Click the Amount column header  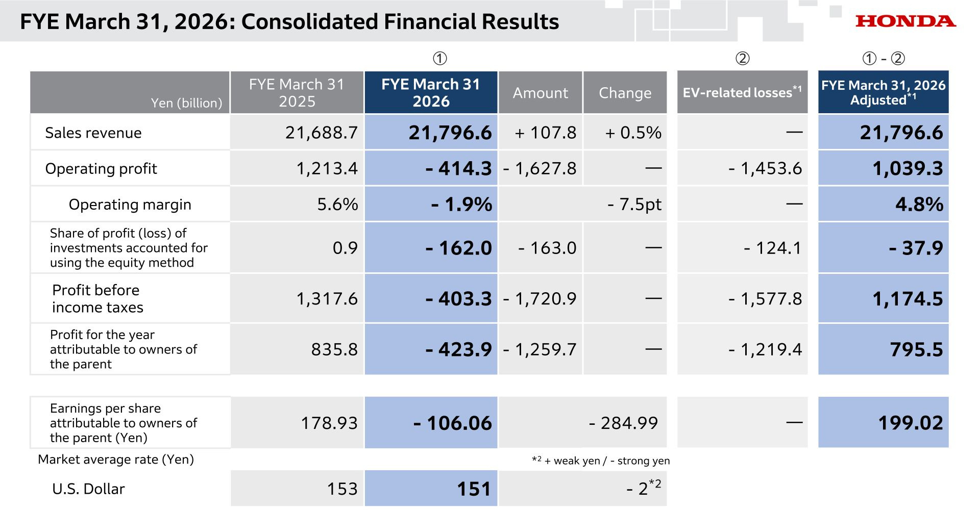(541, 92)
